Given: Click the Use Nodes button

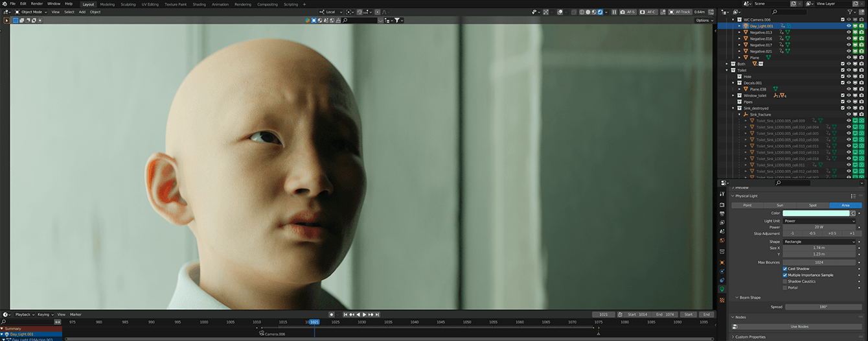Looking at the screenshot, I should pos(799,327).
